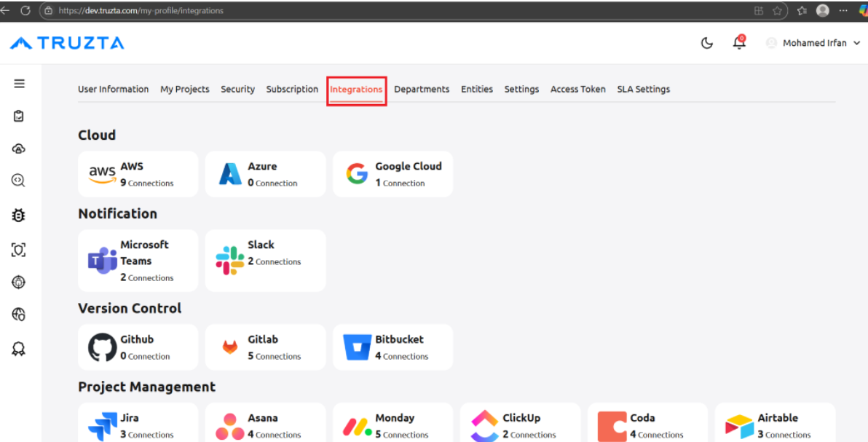This screenshot has width=868, height=442.
Task: Open browser favorites list icon
Action: tap(802, 10)
